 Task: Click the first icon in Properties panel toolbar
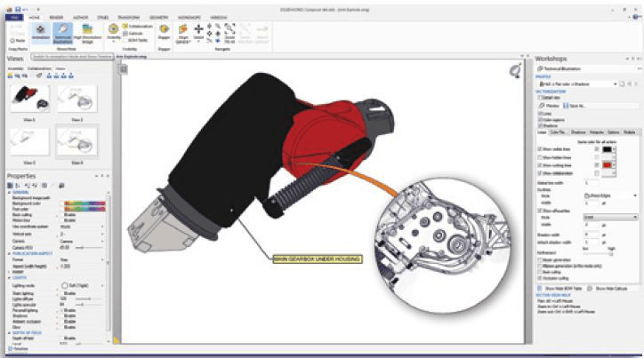(11, 186)
